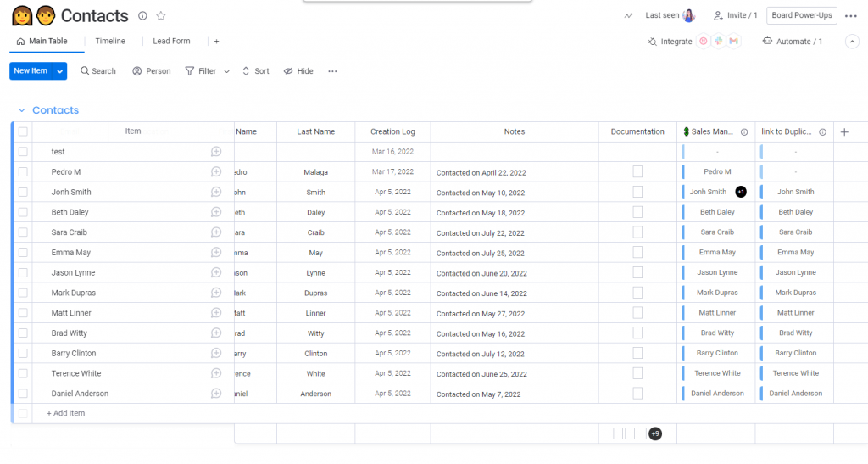Image resolution: width=868 pixels, height=464 pixels.
Task: Open the Hide columns option
Action: point(298,71)
